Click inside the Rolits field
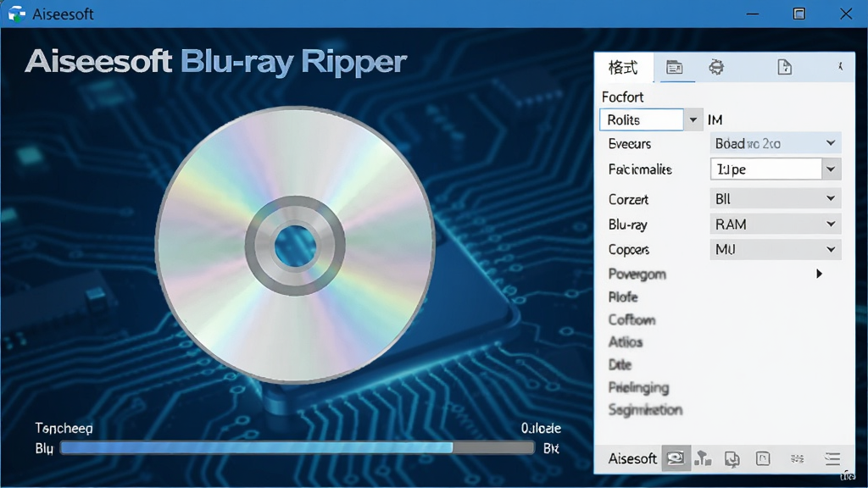Viewport: 868px width, 488px height. (642, 119)
